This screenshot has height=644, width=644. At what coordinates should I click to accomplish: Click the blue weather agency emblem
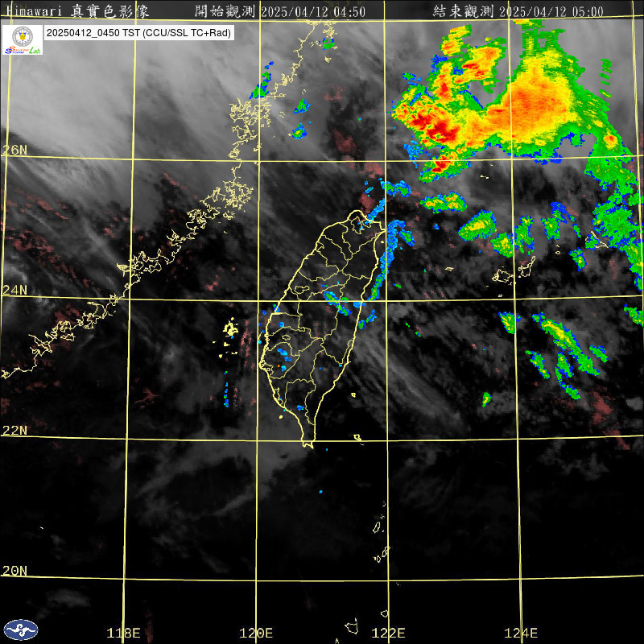[21, 630]
